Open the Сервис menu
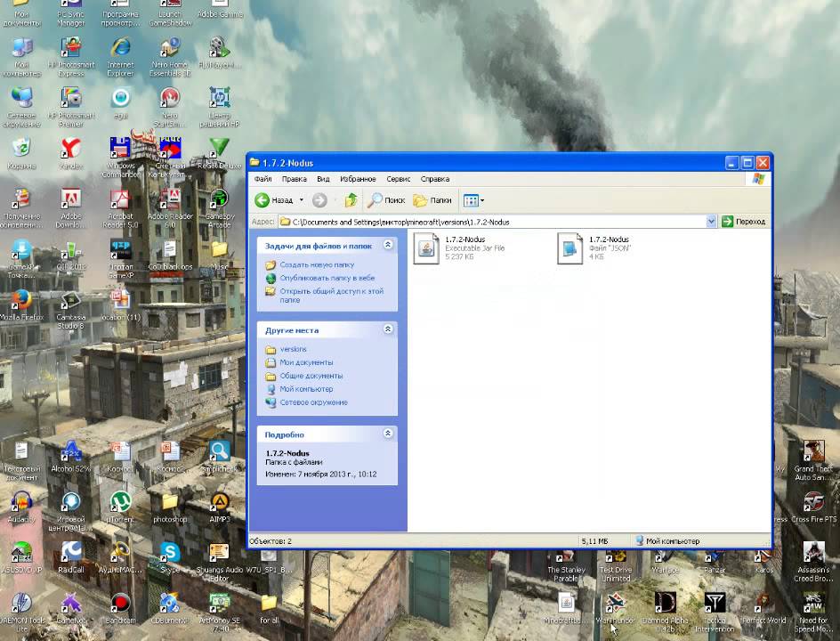The width and height of the screenshot is (840, 641). pyautogui.click(x=398, y=179)
